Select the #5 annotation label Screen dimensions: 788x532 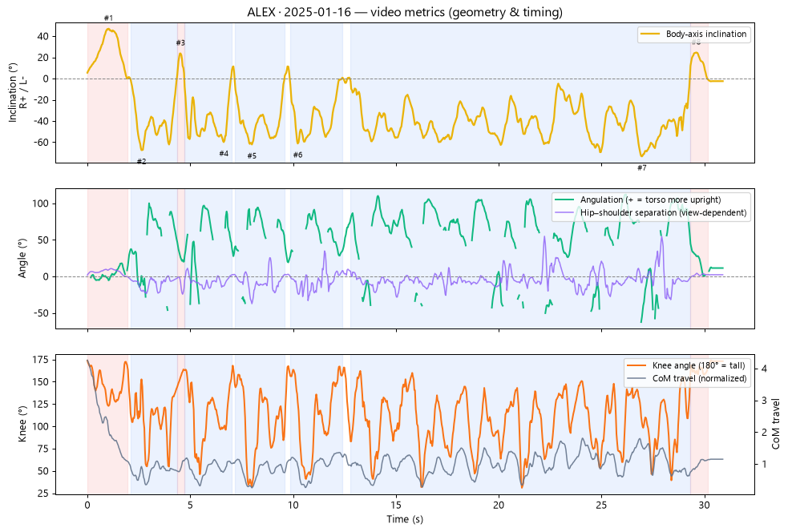[252, 156]
